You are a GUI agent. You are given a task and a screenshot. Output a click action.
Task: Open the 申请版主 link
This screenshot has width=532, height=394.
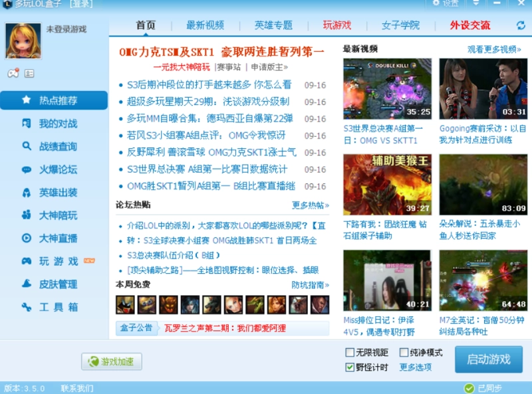tap(269, 67)
